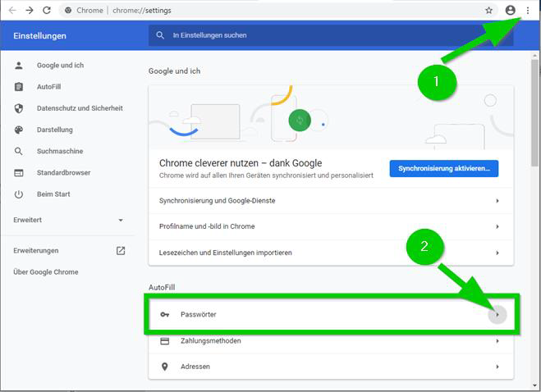This screenshot has height=392, width=541.
Task: Click the search magnifier icon in settings
Action: pyautogui.click(x=160, y=35)
